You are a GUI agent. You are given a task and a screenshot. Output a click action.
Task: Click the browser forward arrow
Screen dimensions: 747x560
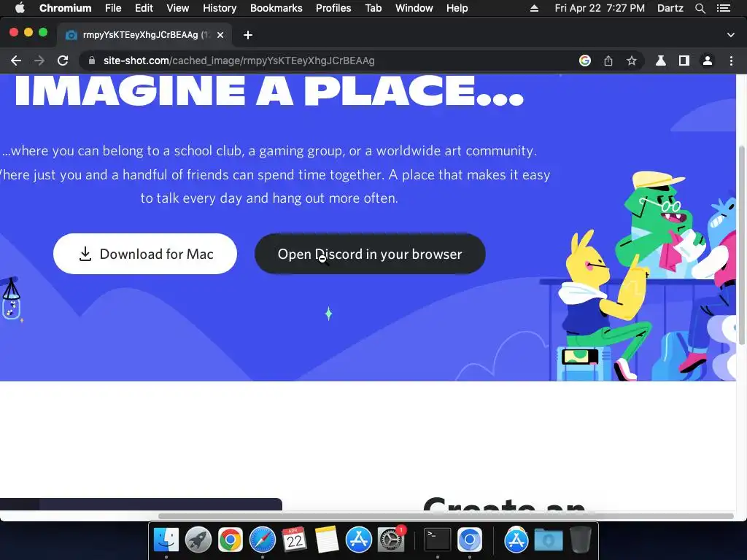(x=39, y=61)
